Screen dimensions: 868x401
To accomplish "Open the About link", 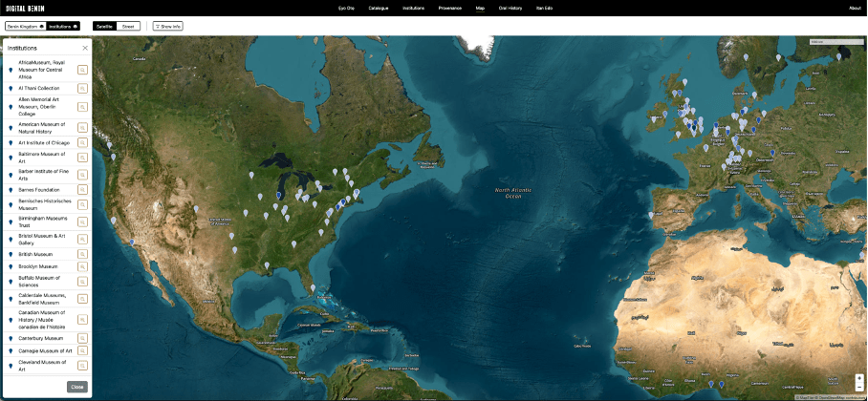I will pyautogui.click(x=855, y=7).
